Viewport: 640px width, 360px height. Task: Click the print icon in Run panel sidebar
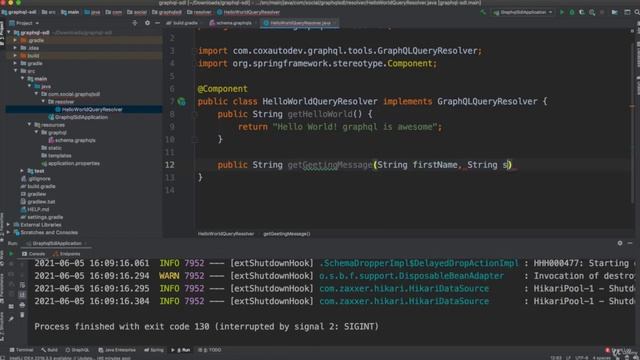point(22,305)
